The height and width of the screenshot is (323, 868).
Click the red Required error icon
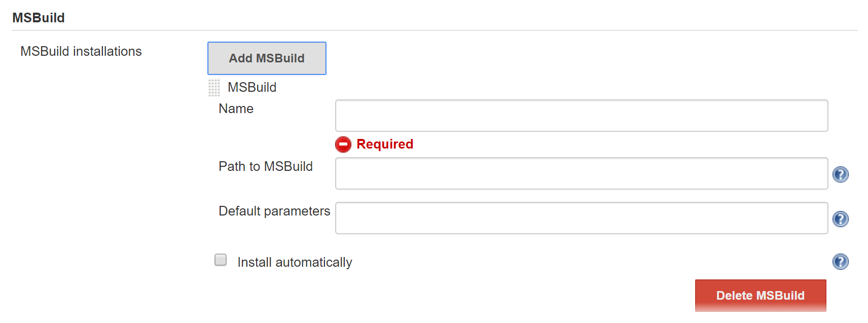(343, 145)
